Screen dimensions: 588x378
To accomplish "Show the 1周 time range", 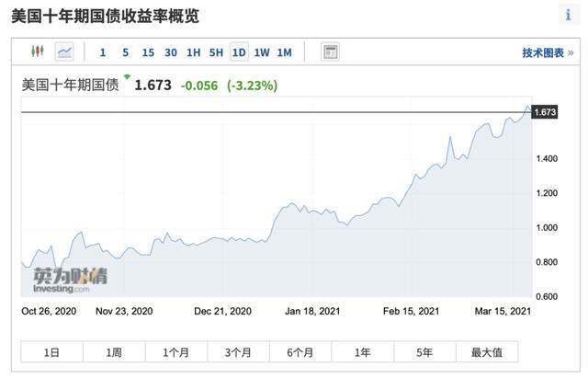I will (x=114, y=352).
